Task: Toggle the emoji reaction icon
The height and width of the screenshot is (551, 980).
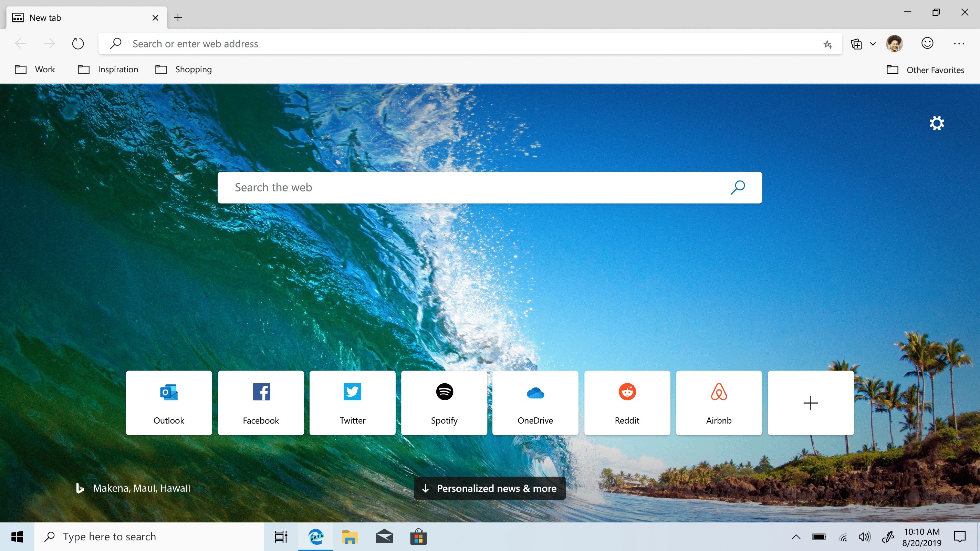Action: coord(928,43)
